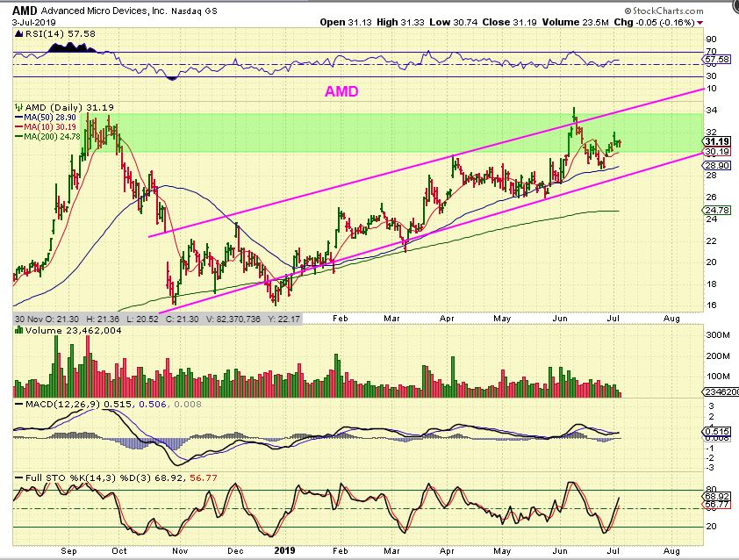Click the Nov label on the time axis
739x560 pixels.
(x=180, y=551)
